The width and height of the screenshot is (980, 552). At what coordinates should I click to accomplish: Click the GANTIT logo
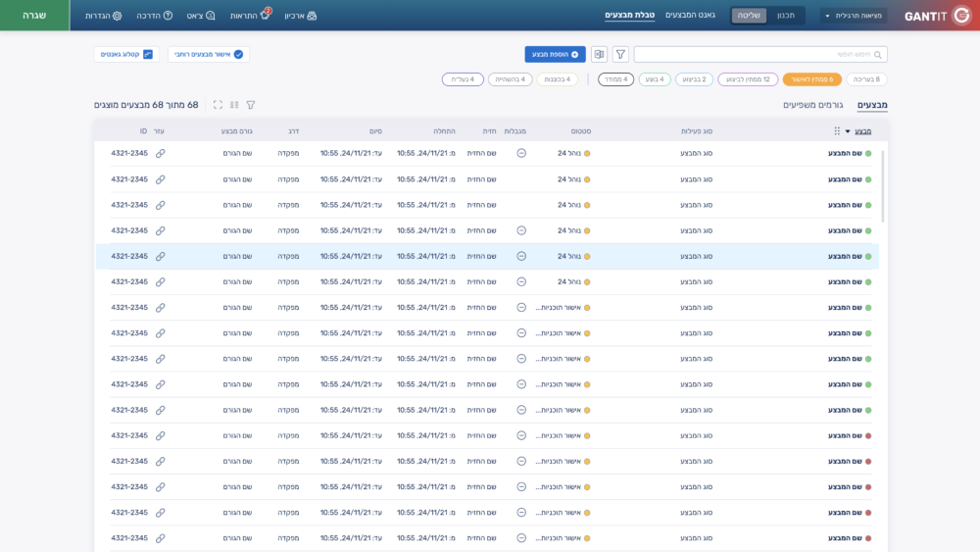(x=937, y=16)
